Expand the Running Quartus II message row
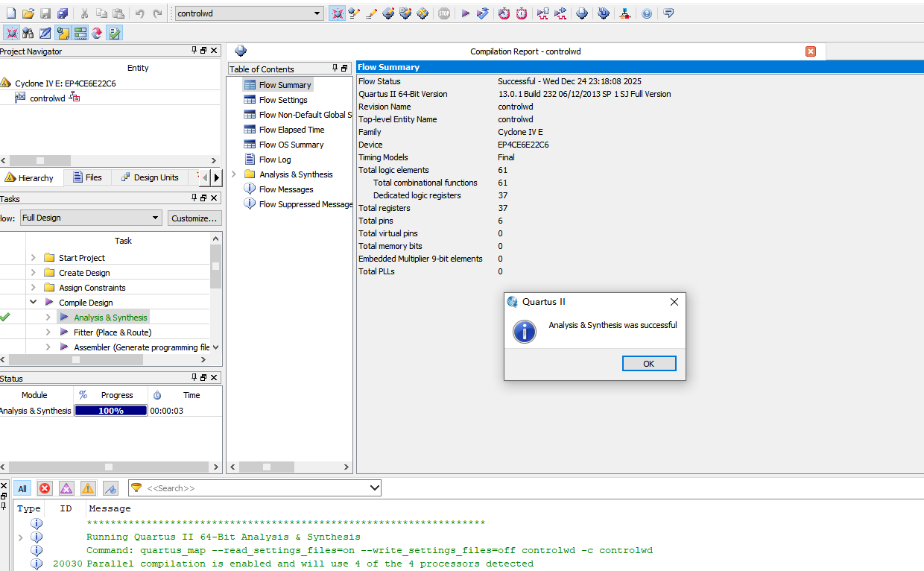The width and height of the screenshot is (924, 571). click(21, 537)
